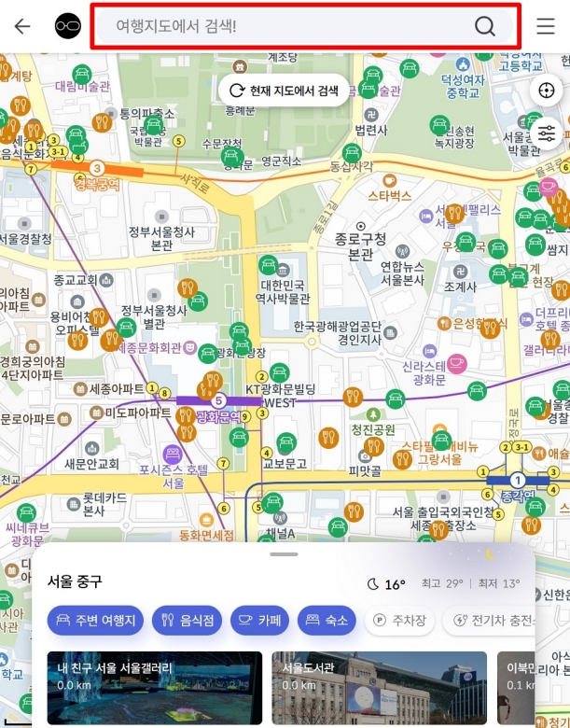Click 조계사 temple icon
The width and height of the screenshot is (570, 728).
tap(460, 272)
